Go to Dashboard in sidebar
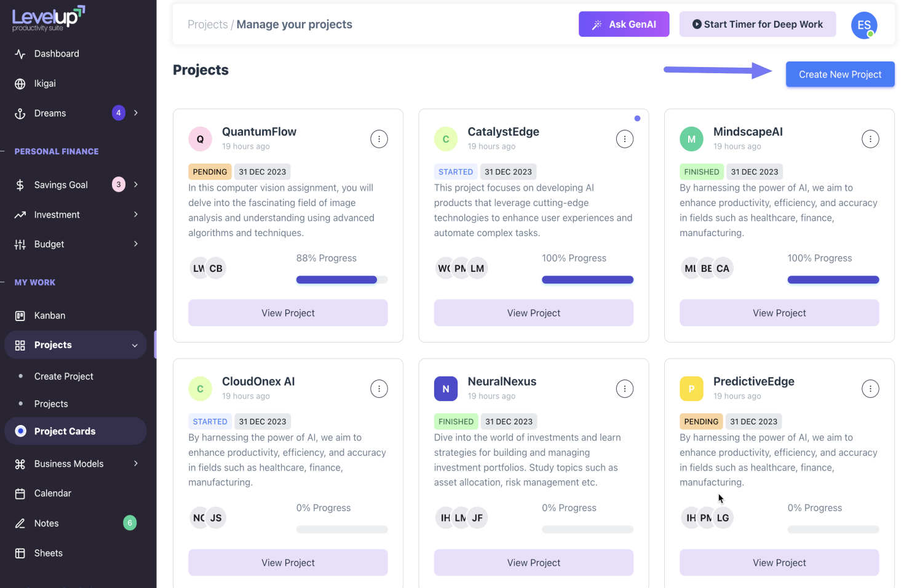Image resolution: width=904 pixels, height=588 pixels. 57,54
